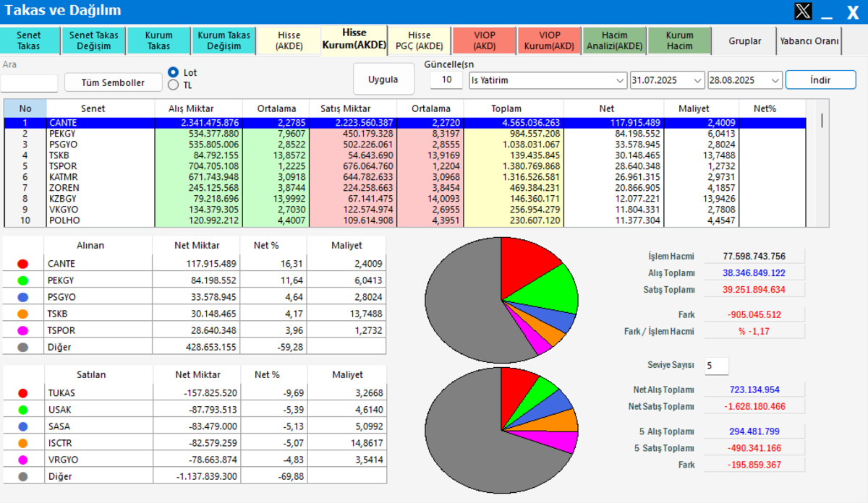
Task: Click the orange ISCTR legend dot
Action: [22, 443]
